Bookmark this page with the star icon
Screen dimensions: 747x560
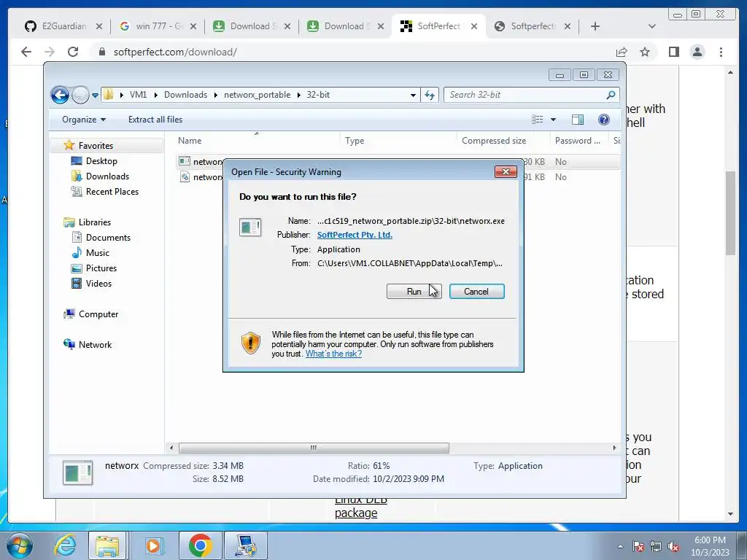(x=645, y=52)
